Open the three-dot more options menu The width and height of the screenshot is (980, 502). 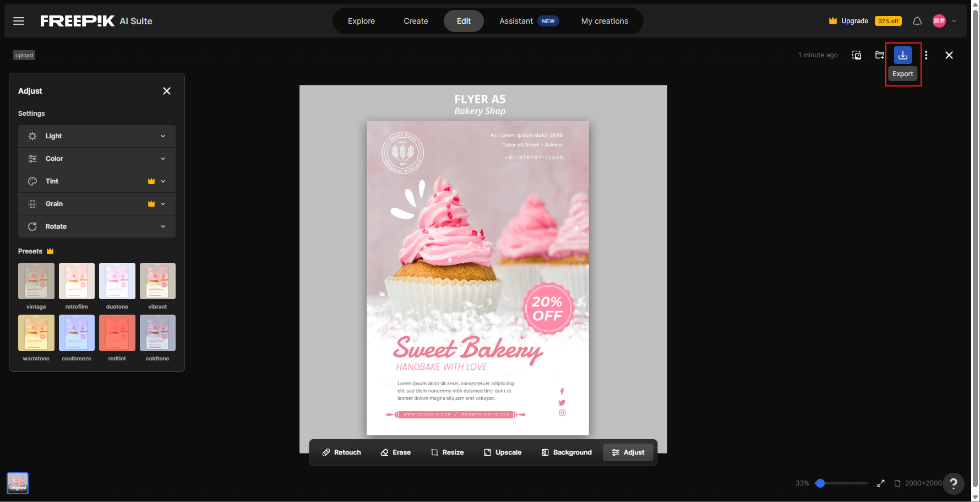point(926,55)
